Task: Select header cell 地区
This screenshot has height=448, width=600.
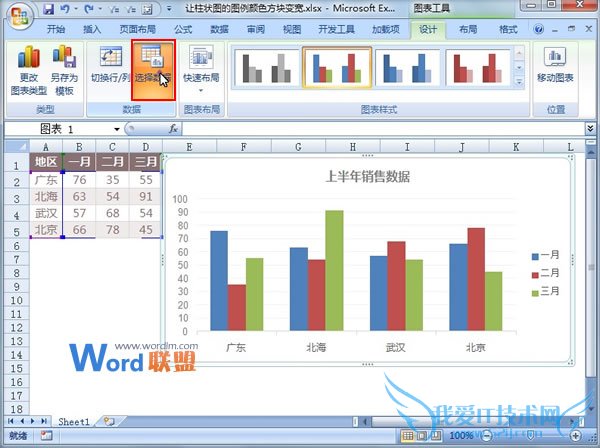Action: tap(46, 162)
